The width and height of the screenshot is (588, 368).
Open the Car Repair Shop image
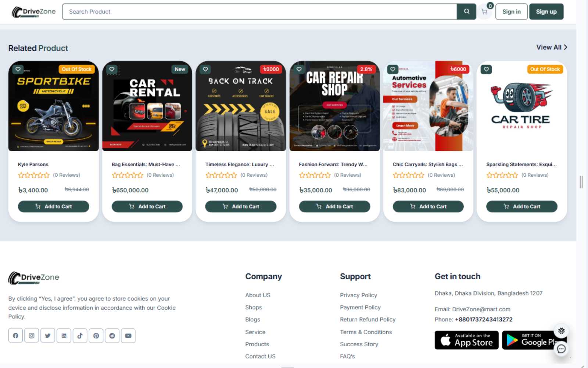pos(334,106)
